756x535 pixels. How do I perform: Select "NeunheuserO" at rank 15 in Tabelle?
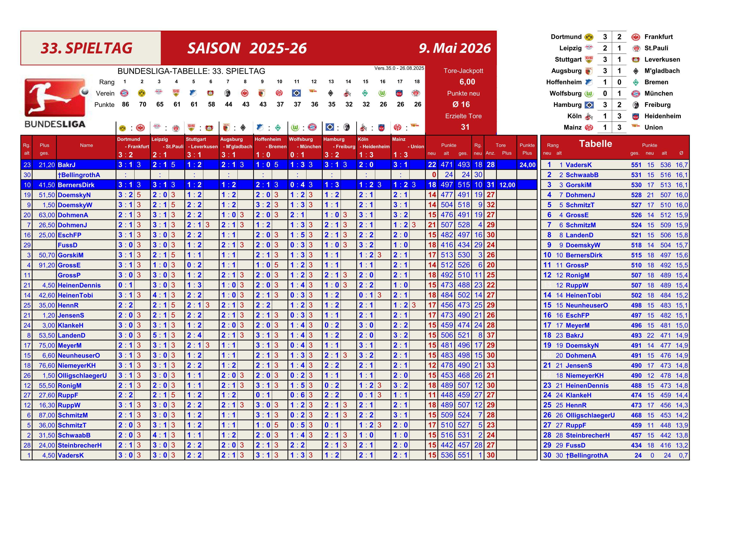587,305
